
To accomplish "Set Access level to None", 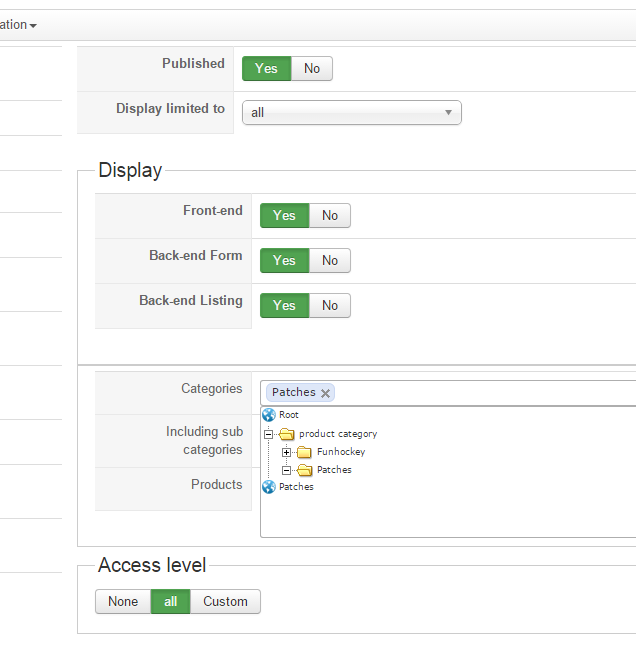I will (x=123, y=602).
